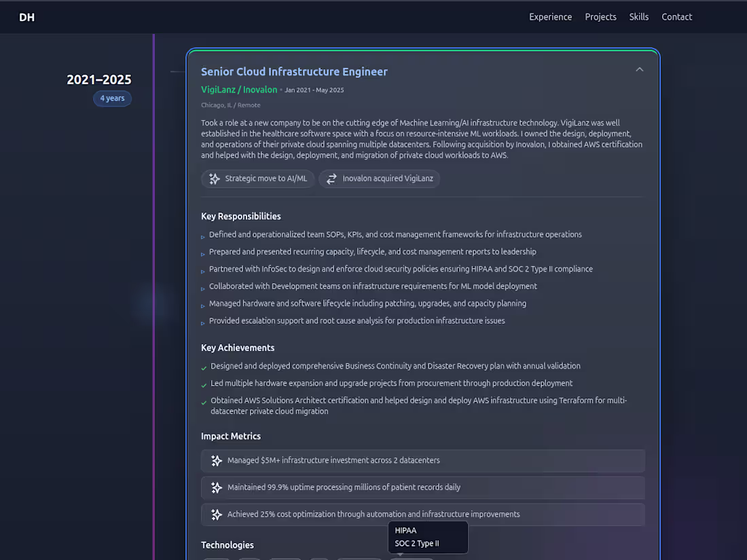Click the Maintained 99.9% uptime metric row

coord(423,487)
